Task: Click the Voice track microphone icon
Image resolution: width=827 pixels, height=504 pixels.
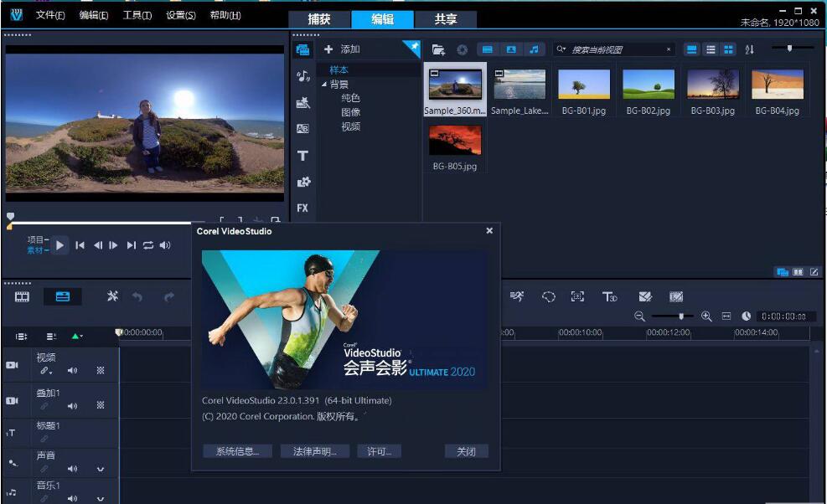Action: [x=13, y=463]
